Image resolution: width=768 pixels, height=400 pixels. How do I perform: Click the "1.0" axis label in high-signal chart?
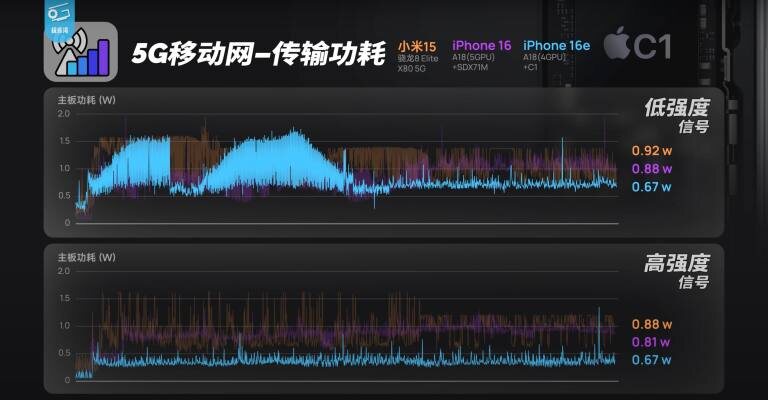pos(64,326)
